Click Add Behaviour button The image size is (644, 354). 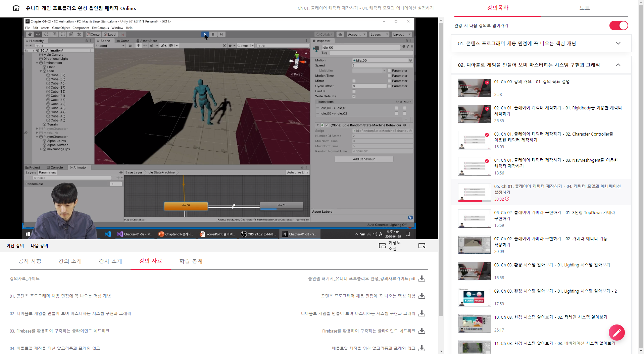pos(364,159)
